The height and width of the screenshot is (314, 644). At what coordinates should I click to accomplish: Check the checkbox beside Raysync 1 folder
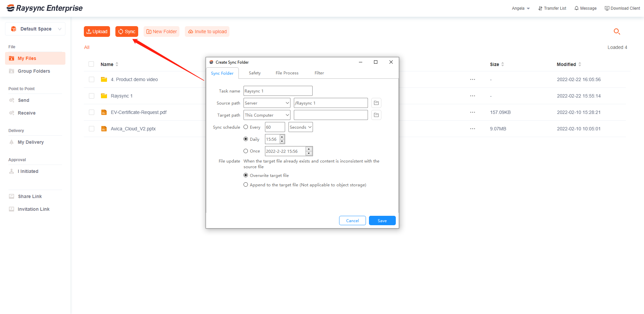pos(91,96)
